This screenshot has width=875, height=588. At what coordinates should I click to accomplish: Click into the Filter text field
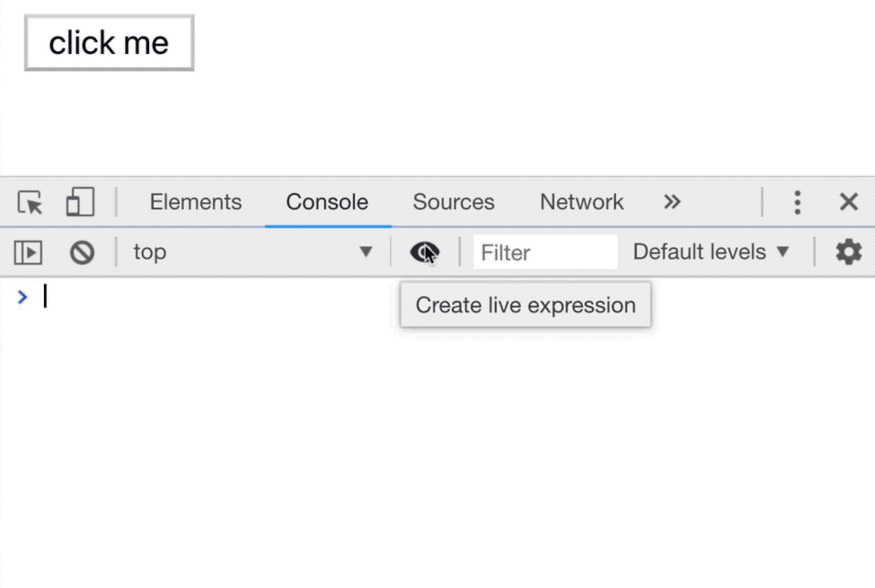tap(545, 253)
